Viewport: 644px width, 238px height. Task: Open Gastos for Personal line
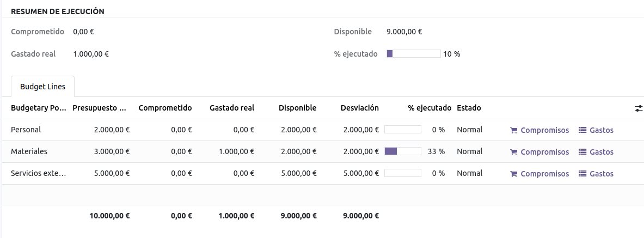coord(596,130)
